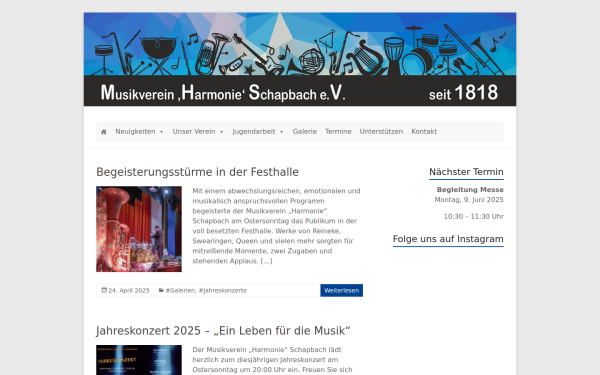Open the Termine page

point(338,132)
